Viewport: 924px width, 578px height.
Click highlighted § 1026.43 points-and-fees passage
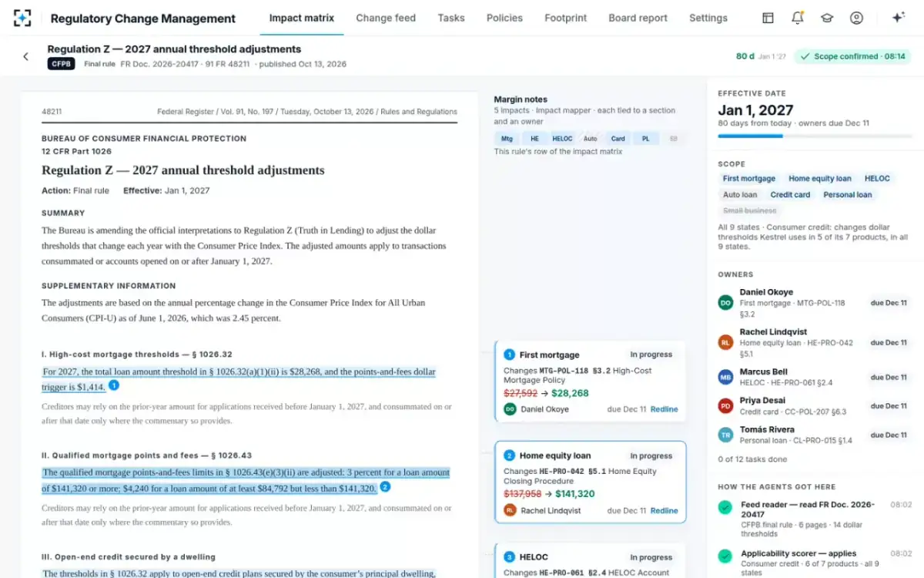click(x=246, y=480)
